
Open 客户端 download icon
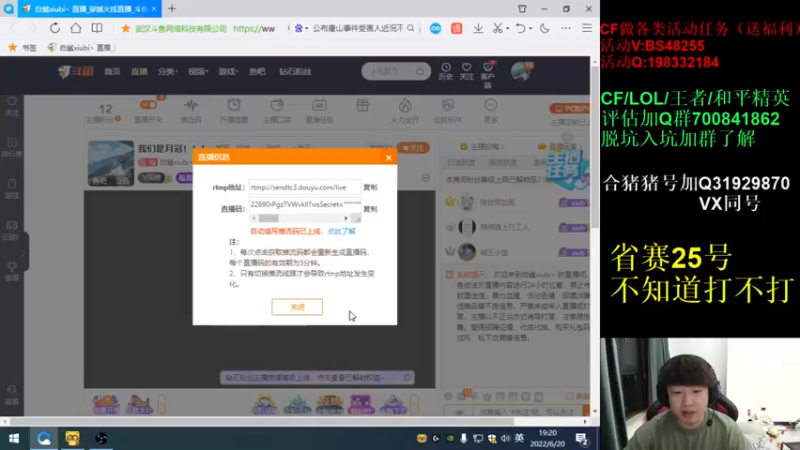pos(488,75)
